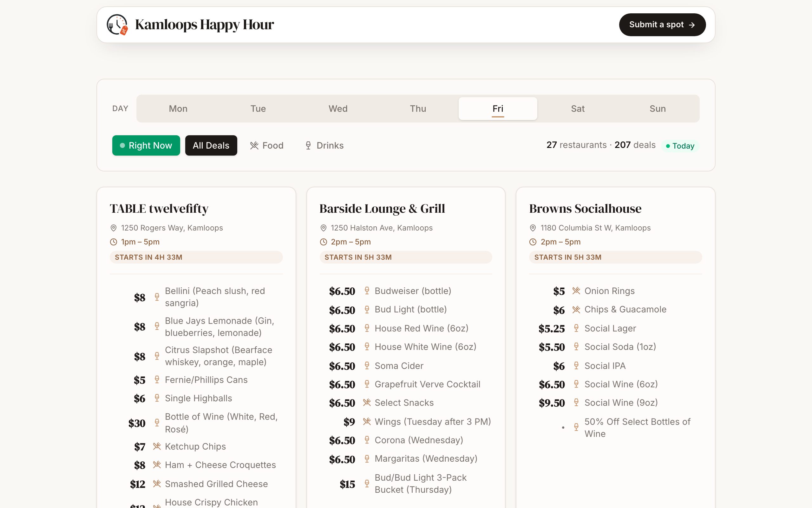The width and height of the screenshot is (812, 508).
Task: Click the drink icon beside Soma Cider
Action: pos(367,365)
